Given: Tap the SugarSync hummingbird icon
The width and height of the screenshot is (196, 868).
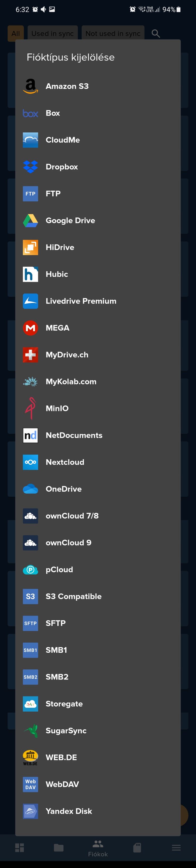Looking at the screenshot, I should [x=30, y=730].
